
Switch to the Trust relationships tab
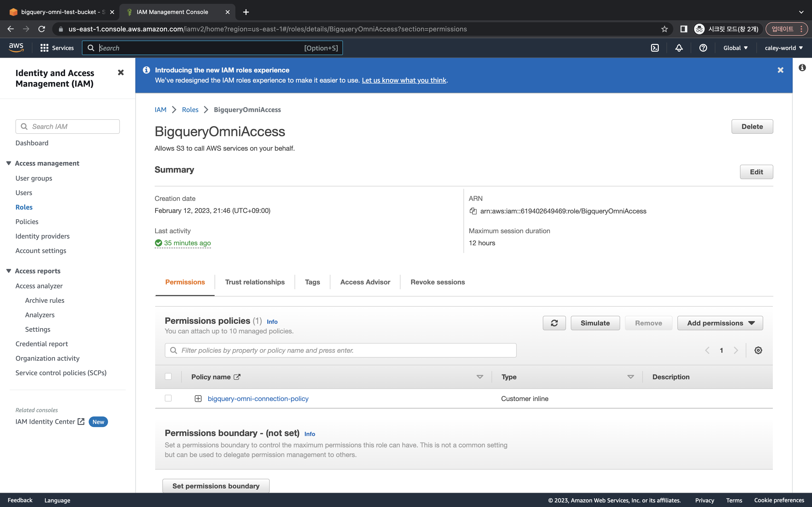pyautogui.click(x=255, y=282)
